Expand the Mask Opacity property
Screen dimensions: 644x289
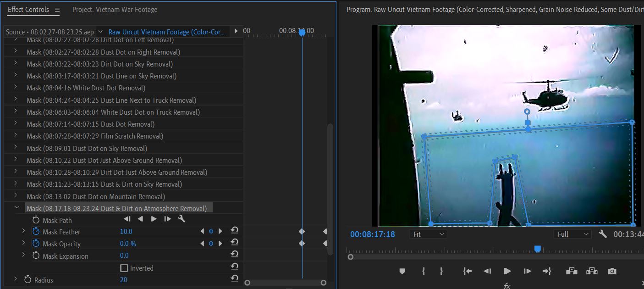[23, 243]
